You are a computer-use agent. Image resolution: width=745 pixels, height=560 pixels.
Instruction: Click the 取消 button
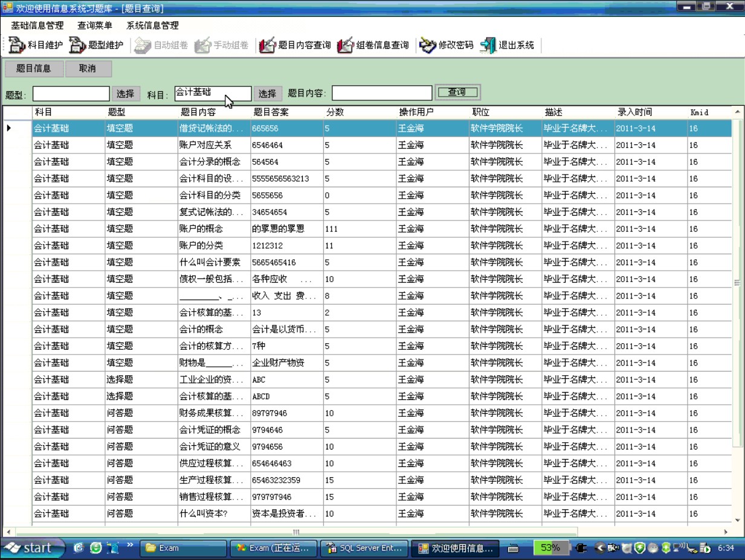88,68
